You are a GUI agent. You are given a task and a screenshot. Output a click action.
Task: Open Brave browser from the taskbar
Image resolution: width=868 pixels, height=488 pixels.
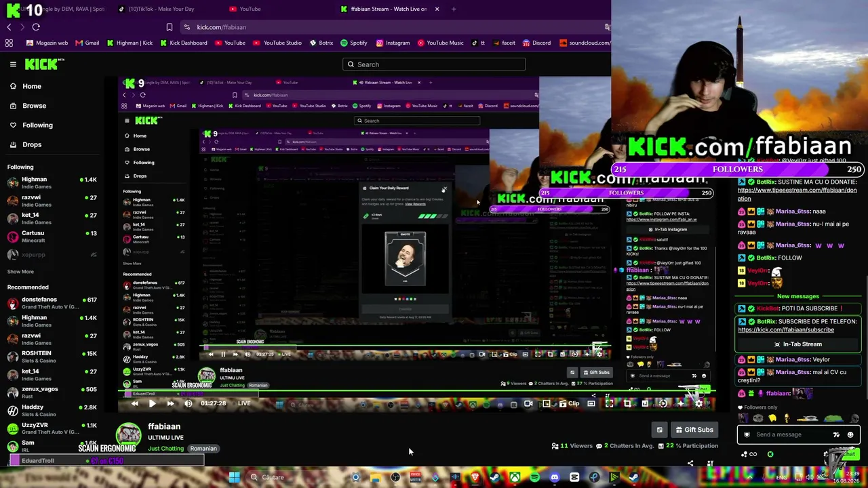click(475, 477)
